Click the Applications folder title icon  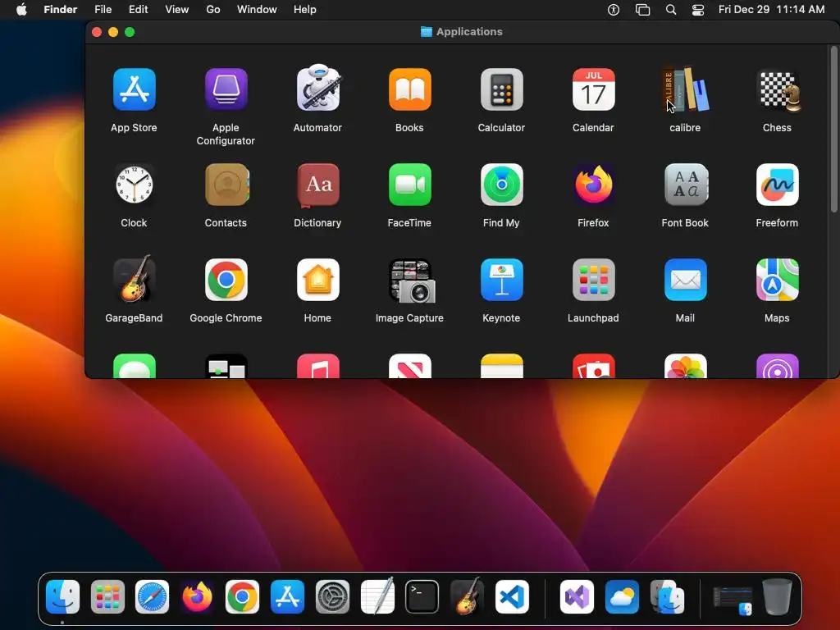tap(427, 32)
